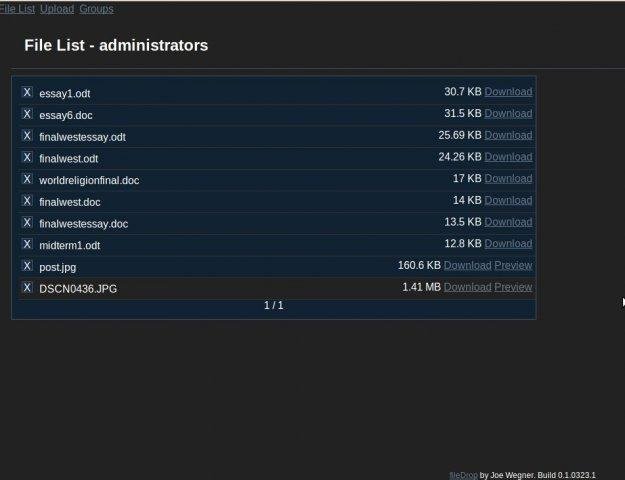This screenshot has height=480, width=625.
Task: Download worldreligionfinal.doc
Action: (508, 178)
